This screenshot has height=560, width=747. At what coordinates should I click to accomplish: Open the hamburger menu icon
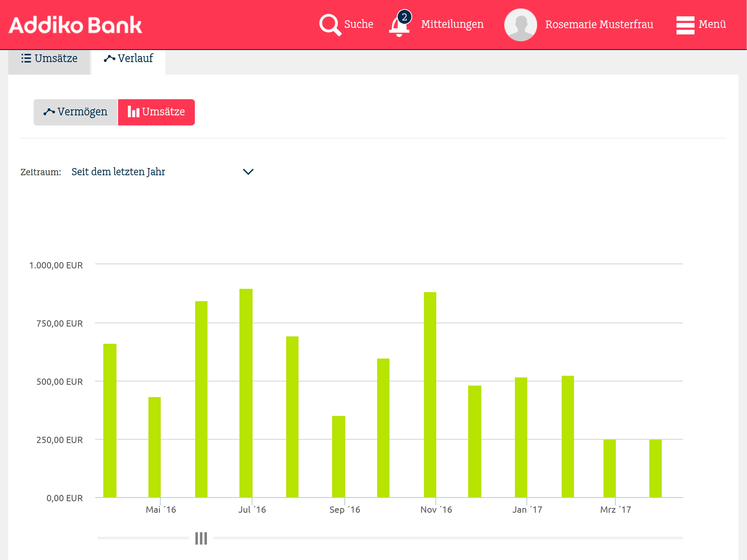coord(685,25)
